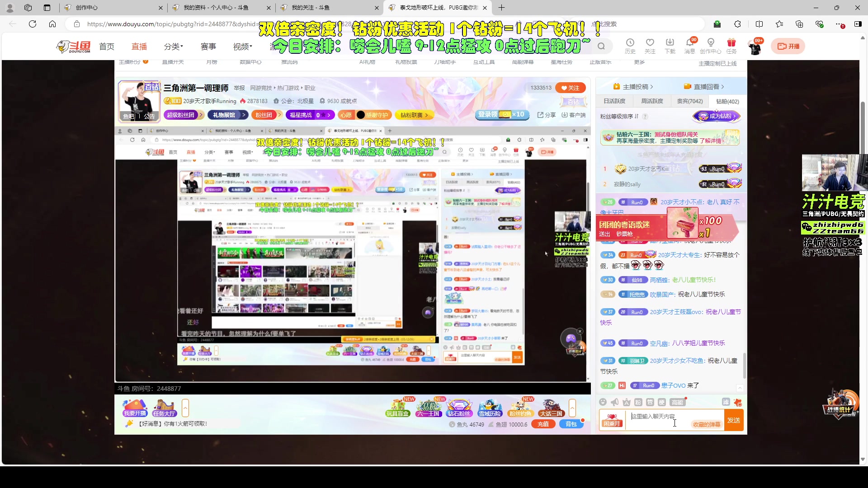Expand the 钻粉联赛 arrow badge
The height and width of the screenshot is (488, 868).
pos(414,115)
